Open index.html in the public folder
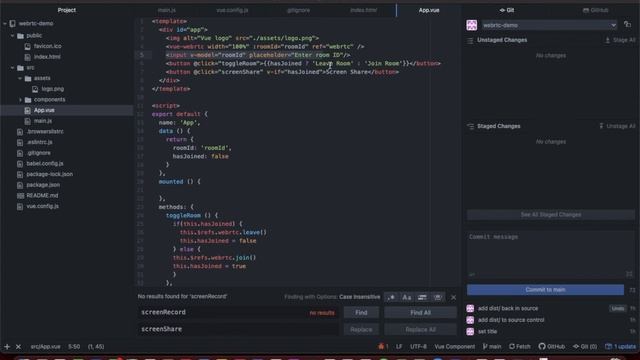Screen dimensions: 640x360 (47, 57)
